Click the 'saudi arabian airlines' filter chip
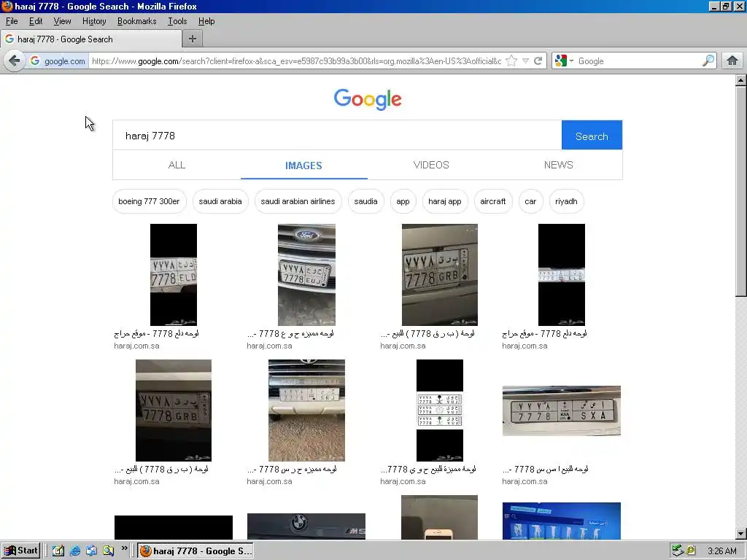This screenshot has width=747, height=560. (298, 201)
